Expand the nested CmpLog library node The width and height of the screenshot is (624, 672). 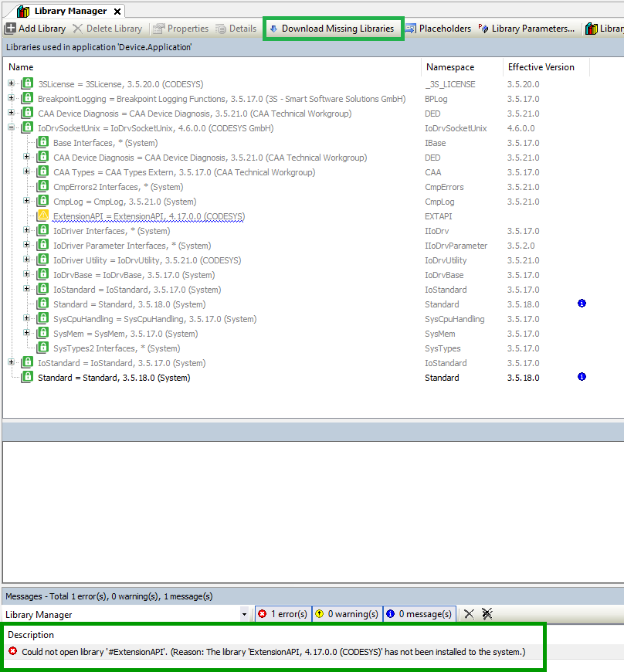tap(26, 202)
